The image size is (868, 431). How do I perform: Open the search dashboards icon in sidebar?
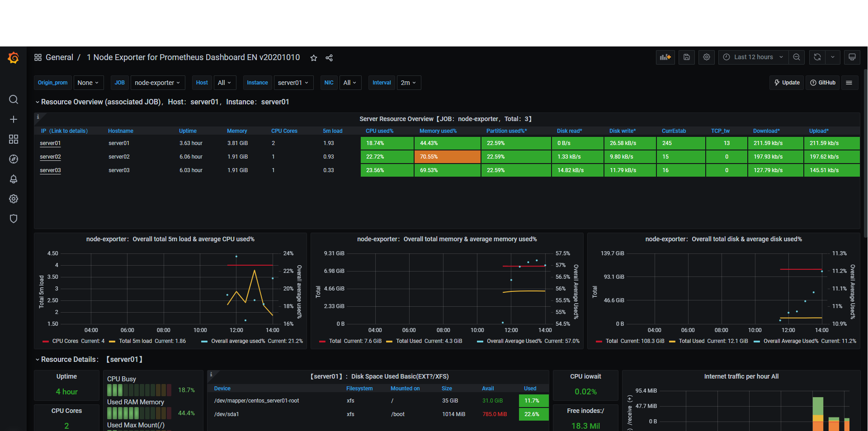point(14,99)
